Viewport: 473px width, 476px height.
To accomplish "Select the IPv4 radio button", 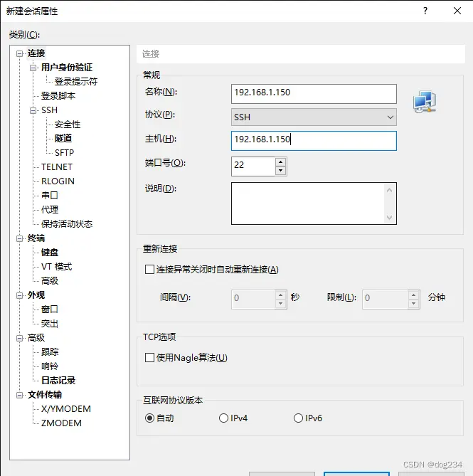I will (x=224, y=418).
